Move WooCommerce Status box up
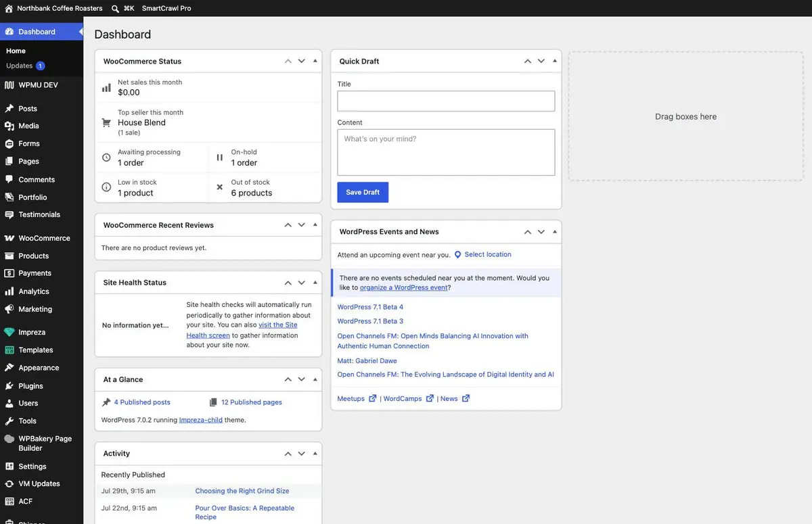Screen dimensions: 812x524 tap(288, 61)
